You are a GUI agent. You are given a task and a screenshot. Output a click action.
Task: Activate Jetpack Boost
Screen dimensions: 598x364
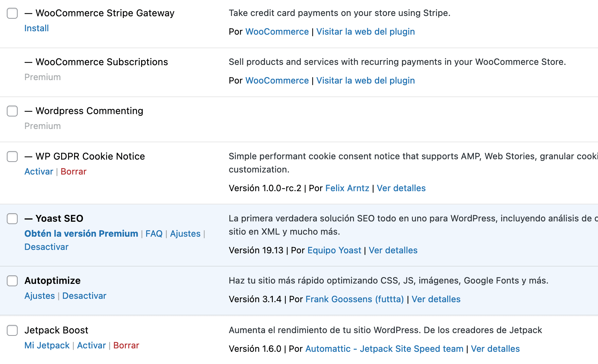[91, 345]
